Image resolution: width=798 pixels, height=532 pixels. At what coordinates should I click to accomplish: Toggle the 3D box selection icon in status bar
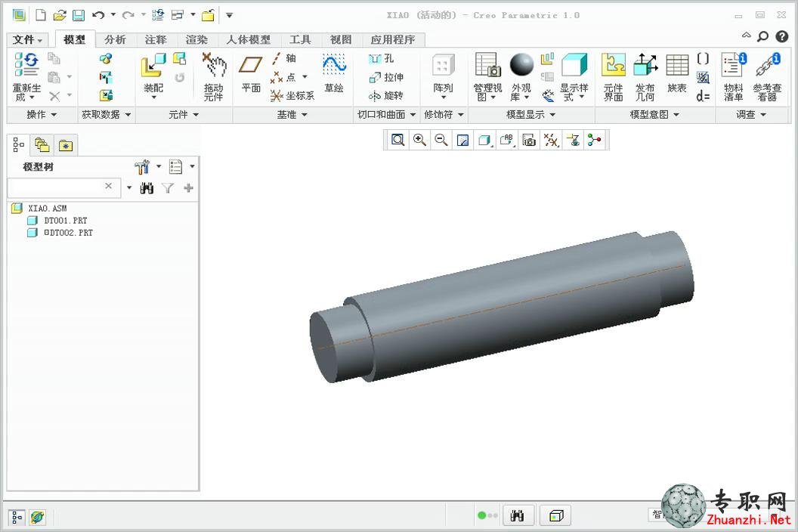555,515
